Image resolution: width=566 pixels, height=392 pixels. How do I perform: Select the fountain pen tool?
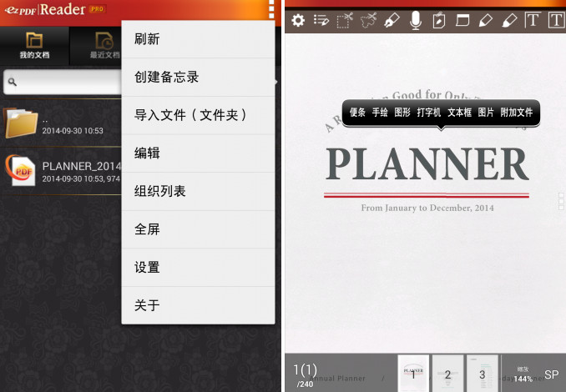(x=392, y=21)
